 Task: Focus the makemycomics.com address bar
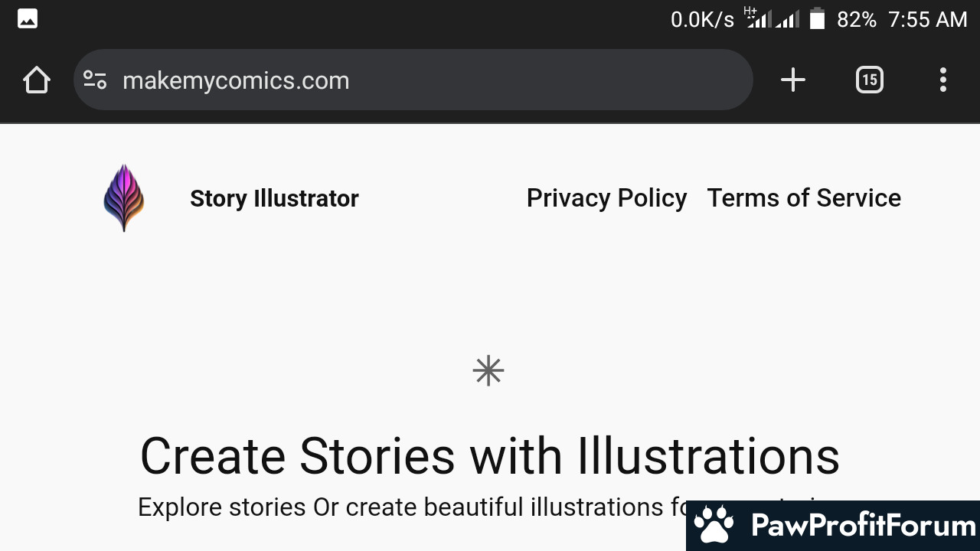click(x=413, y=80)
